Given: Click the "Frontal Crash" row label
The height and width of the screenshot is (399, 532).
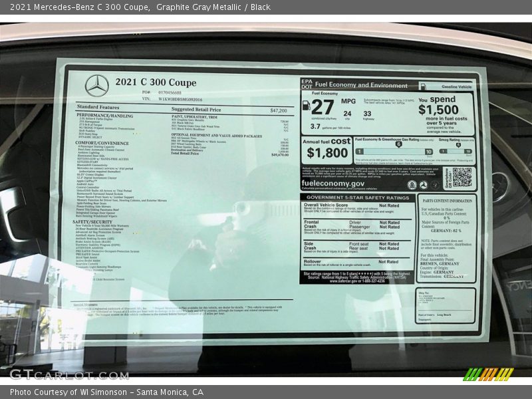Looking at the screenshot, I should coord(311,224).
